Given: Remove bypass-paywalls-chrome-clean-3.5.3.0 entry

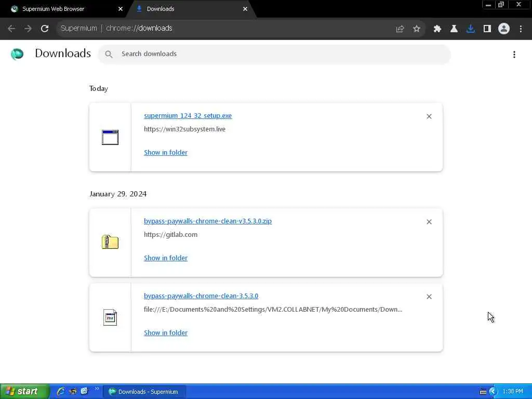Looking at the screenshot, I should [x=429, y=297].
